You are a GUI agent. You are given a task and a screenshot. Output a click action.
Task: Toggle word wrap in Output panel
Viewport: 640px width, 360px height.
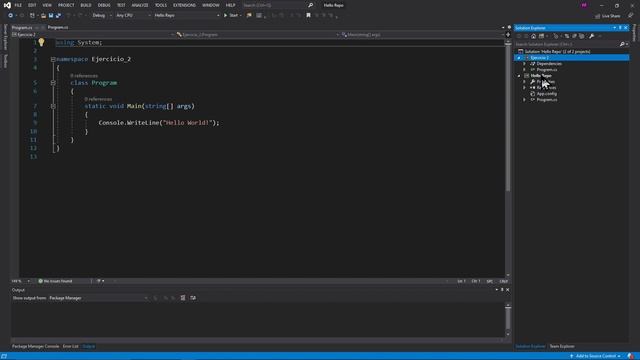[x=193, y=298]
